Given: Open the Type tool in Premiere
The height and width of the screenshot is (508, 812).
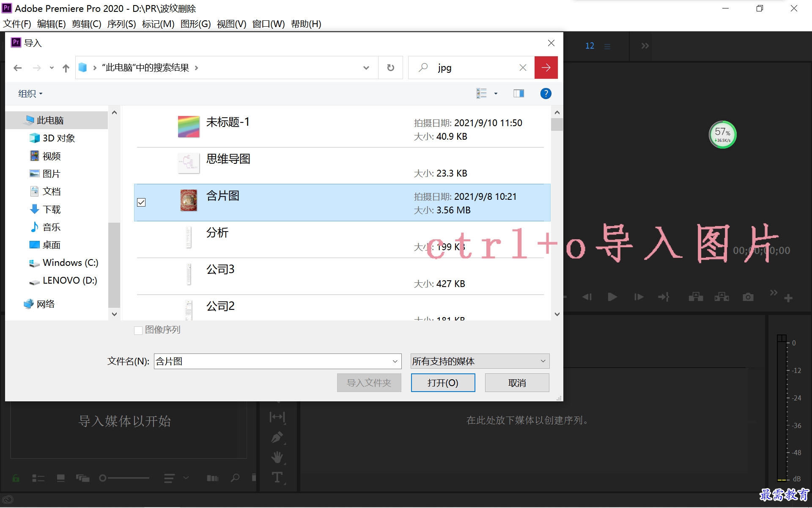Looking at the screenshot, I should pyautogui.click(x=277, y=478).
